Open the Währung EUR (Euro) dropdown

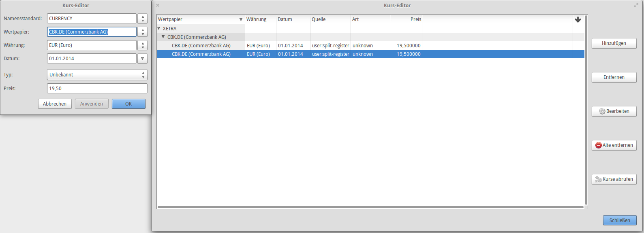pos(143,45)
